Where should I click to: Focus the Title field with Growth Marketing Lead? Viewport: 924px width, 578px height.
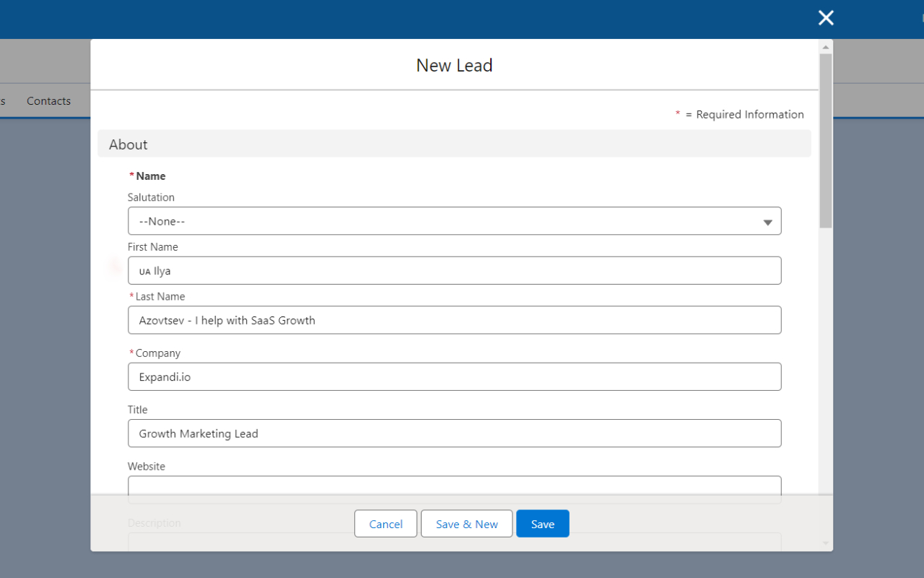pos(455,433)
